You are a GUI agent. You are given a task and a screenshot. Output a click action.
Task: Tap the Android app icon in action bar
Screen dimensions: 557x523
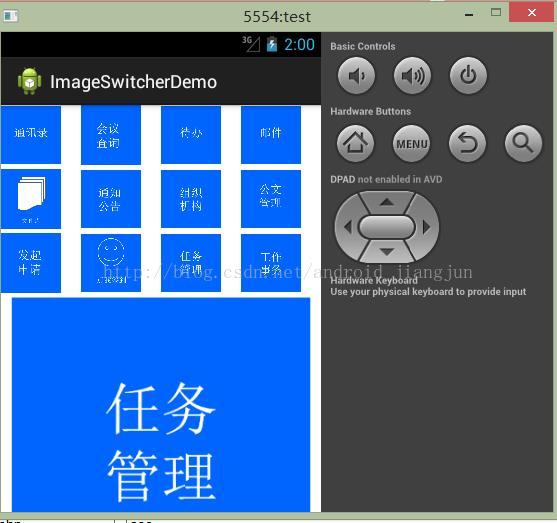(29, 81)
